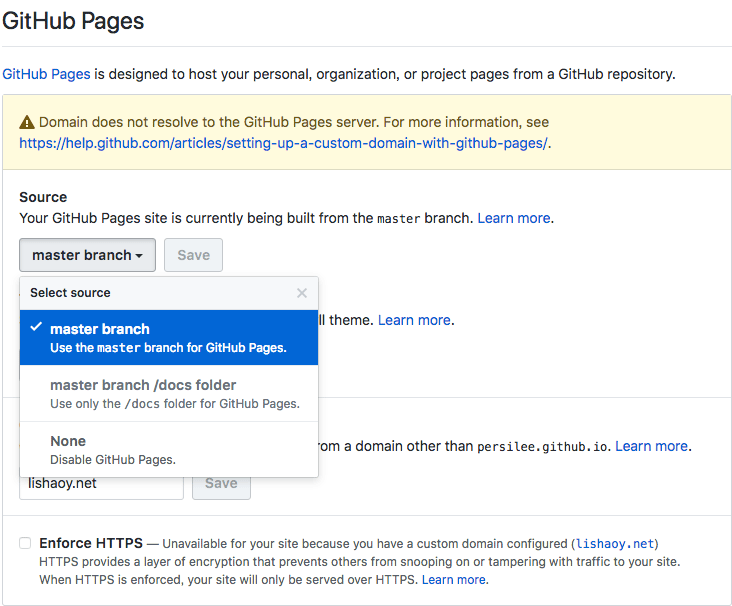
Task: Select the master branch /docs folder option
Action: [168, 394]
